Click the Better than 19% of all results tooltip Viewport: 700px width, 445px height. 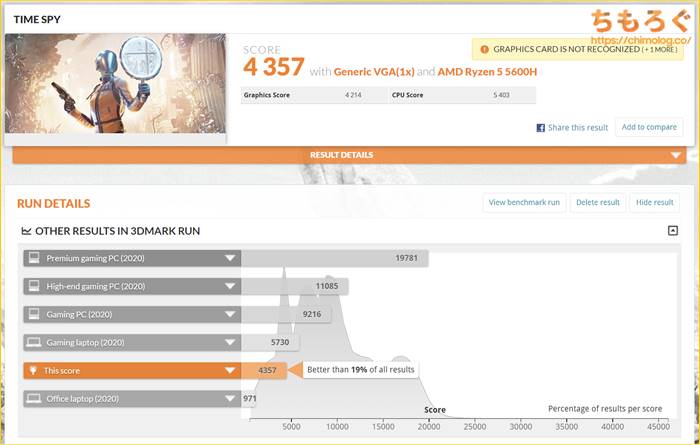coord(361,370)
